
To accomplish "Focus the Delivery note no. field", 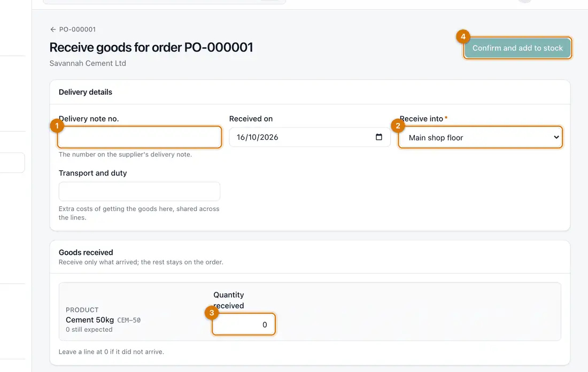I will [140, 137].
